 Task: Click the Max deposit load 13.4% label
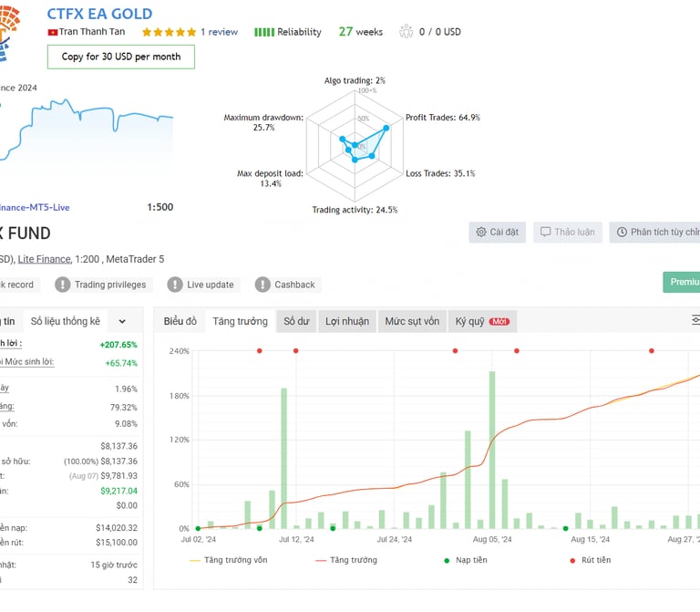tap(270, 178)
